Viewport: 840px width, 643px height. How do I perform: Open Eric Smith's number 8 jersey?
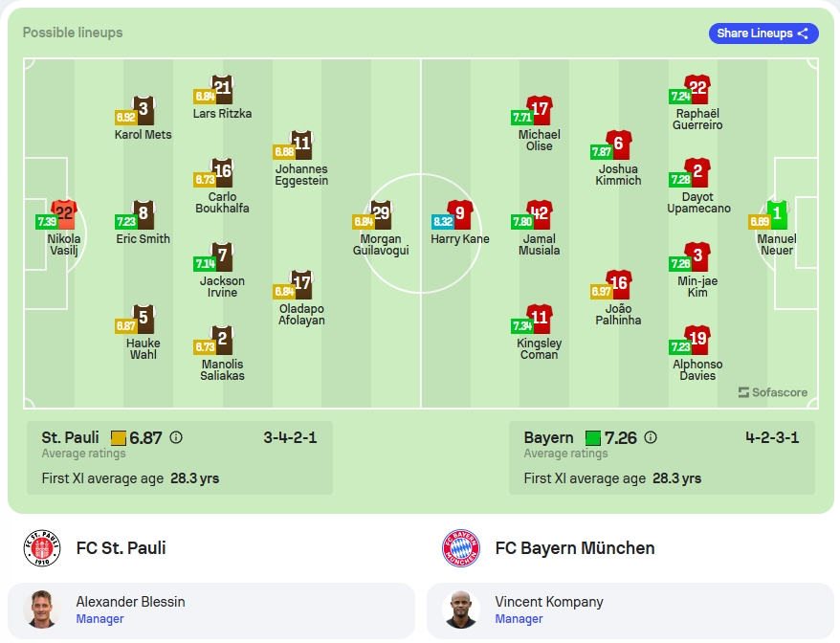coord(144,214)
